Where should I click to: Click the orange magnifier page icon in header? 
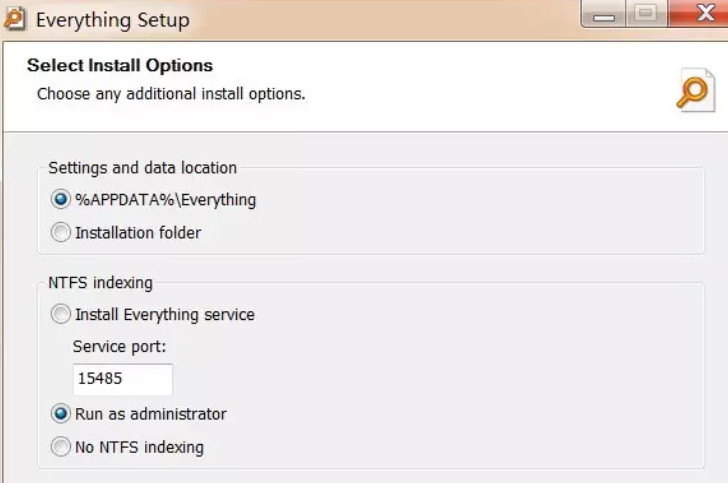[x=695, y=90]
